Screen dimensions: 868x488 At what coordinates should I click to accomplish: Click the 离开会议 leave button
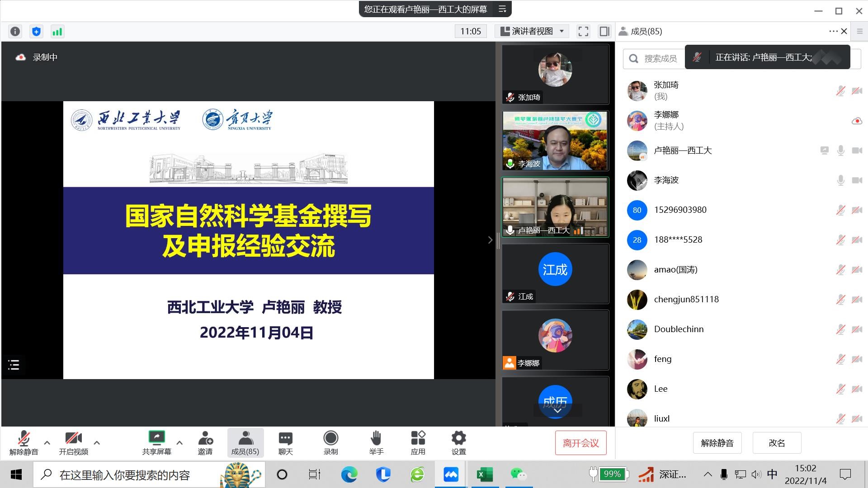(x=580, y=443)
